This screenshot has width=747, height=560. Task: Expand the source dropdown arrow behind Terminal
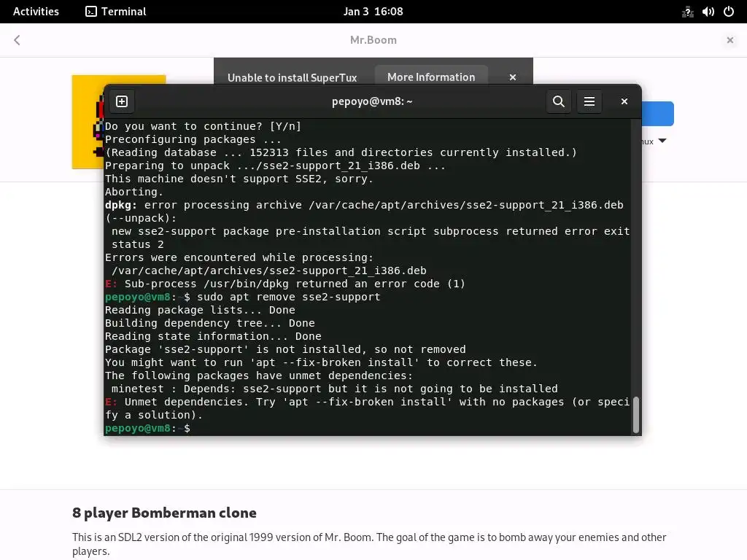(662, 141)
